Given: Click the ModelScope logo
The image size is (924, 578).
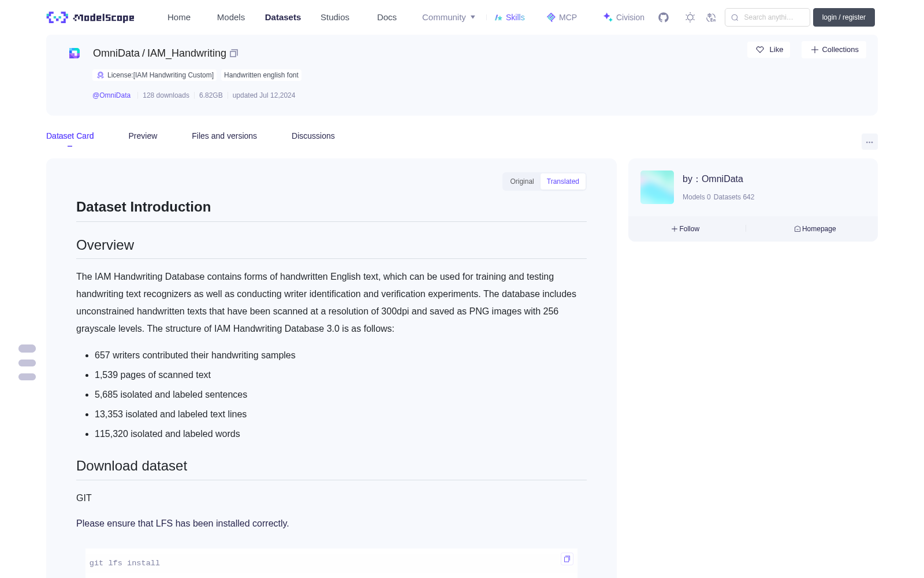Looking at the screenshot, I should click(90, 17).
